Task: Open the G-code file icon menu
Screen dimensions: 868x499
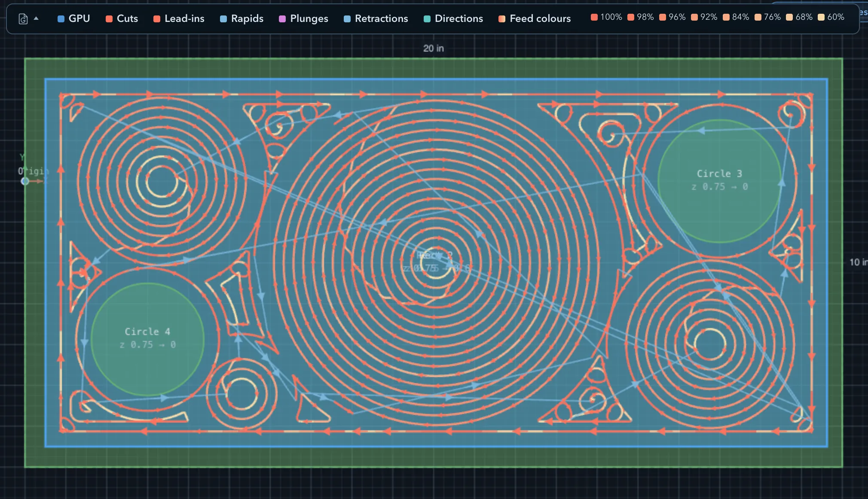Action: pos(23,19)
